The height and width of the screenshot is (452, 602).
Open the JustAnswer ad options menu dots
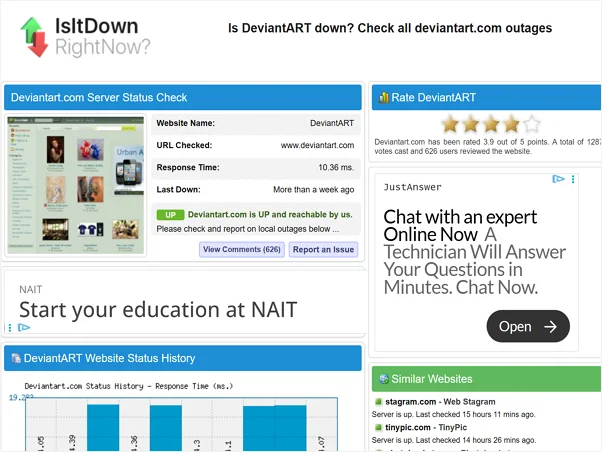[x=573, y=180]
